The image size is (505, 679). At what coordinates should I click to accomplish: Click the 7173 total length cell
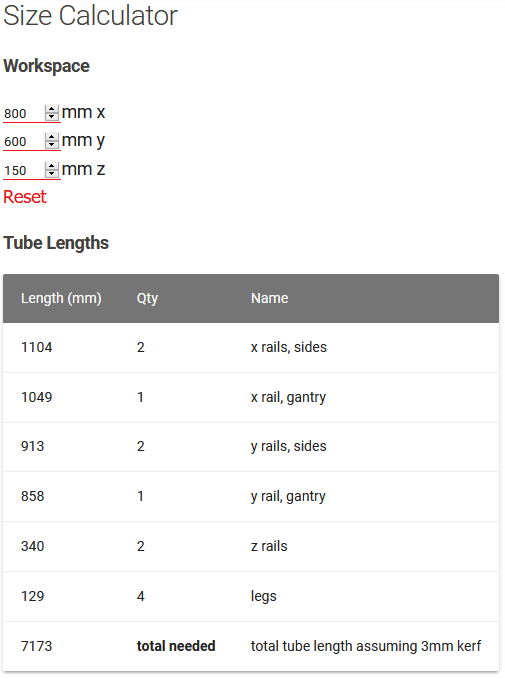[36, 646]
